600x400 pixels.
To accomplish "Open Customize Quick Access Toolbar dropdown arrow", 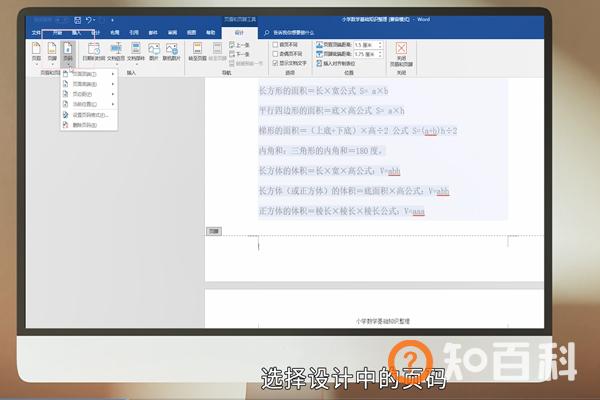I will 112,20.
